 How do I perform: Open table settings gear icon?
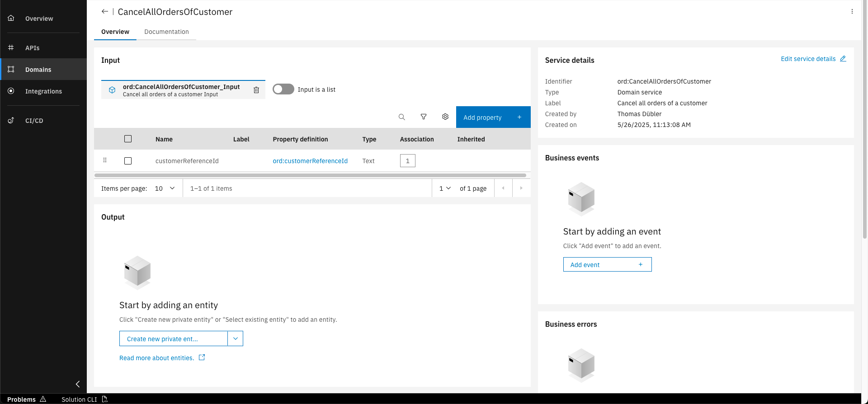click(445, 117)
